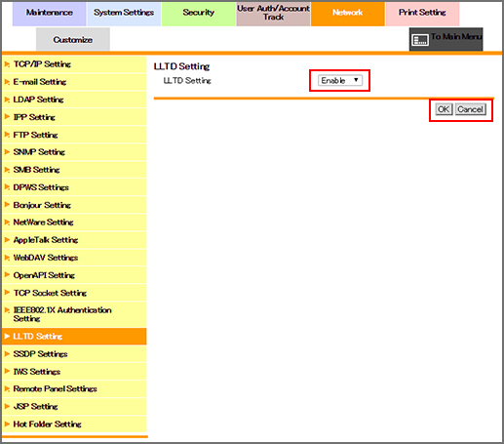Click the arrow icon beside E-mail Setting

(7, 82)
